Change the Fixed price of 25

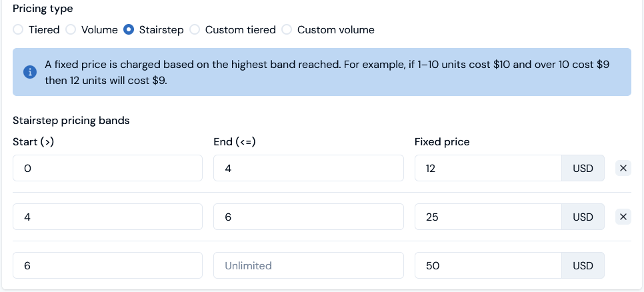coord(488,217)
